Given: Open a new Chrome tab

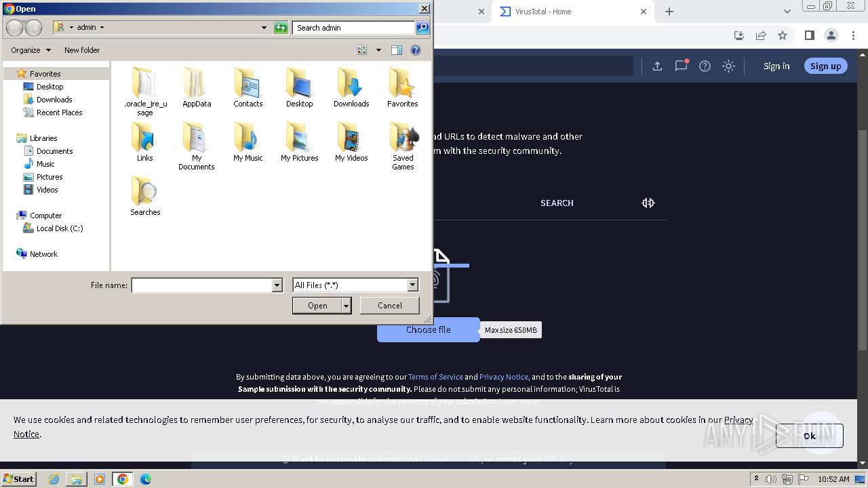Looking at the screenshot, I should [669, 12].
